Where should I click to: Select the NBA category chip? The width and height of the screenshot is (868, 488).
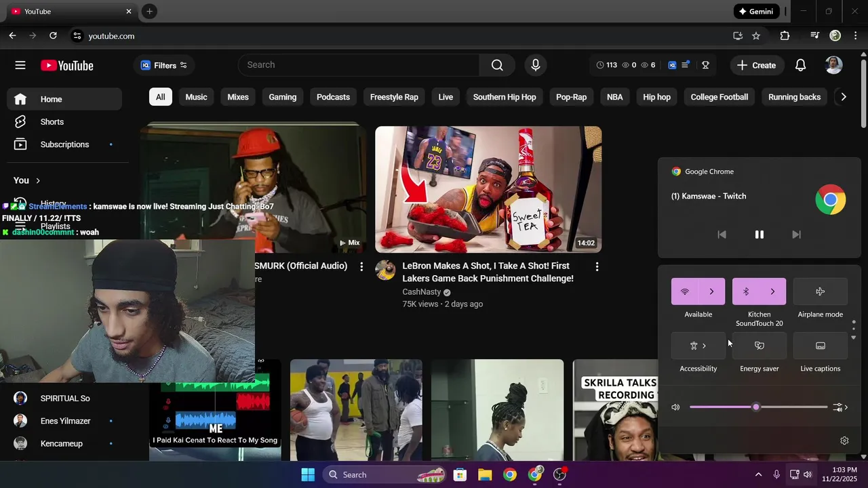[615, 97]
